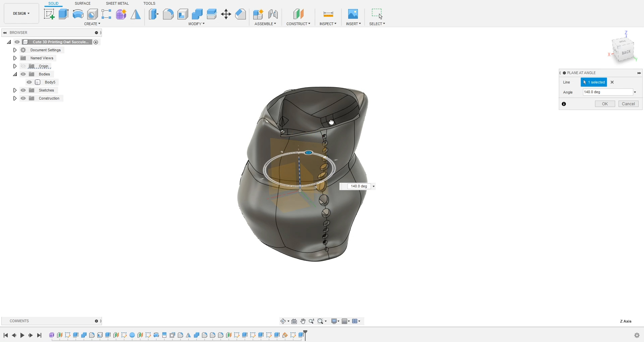Image resolution: width=644 pixels, height=342 pixels.
Task: Select the Pan hand tool
Action: [303, 321]
